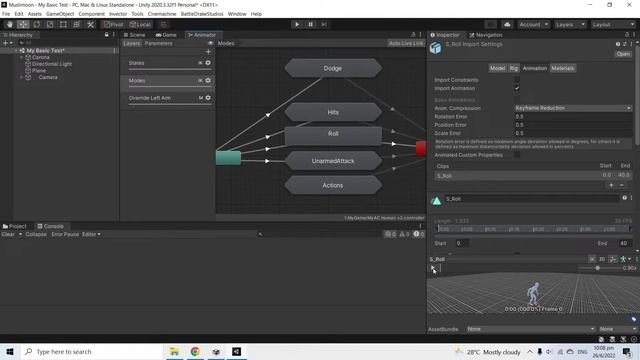Click the Rotation Error value field

573,117
